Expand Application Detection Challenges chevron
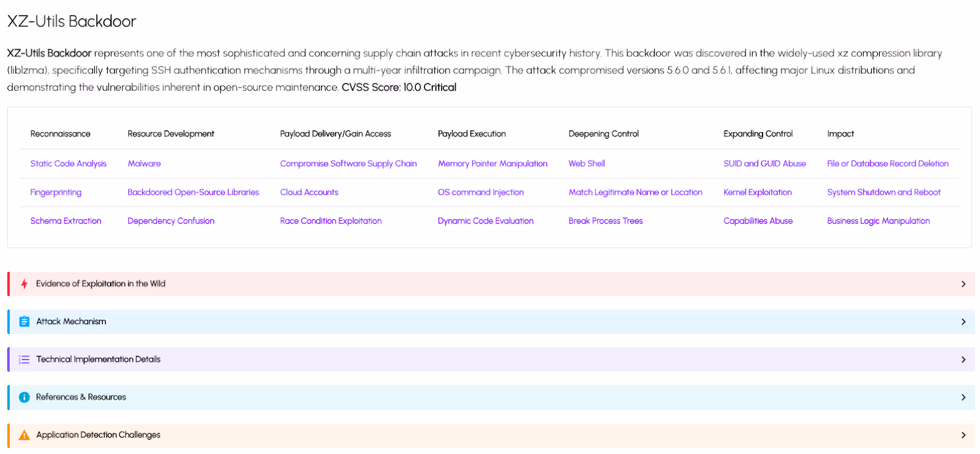The width and height of the screenshot is (980, 454). 963,435
